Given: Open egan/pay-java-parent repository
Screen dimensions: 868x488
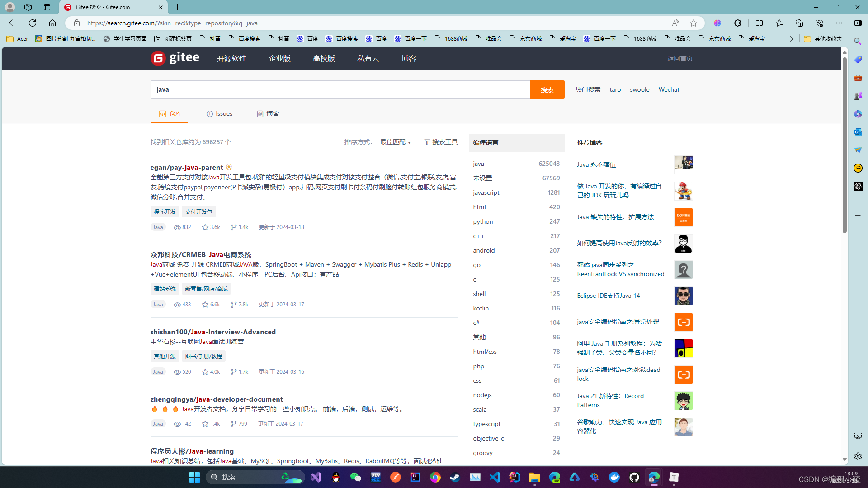Looking at the screenshot, I should coord(187,167).
